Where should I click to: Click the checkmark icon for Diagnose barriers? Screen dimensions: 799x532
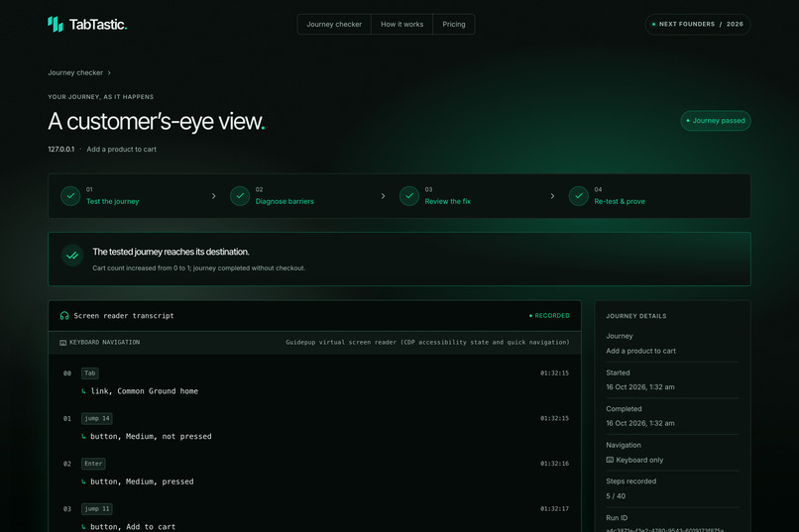point(240,196)
